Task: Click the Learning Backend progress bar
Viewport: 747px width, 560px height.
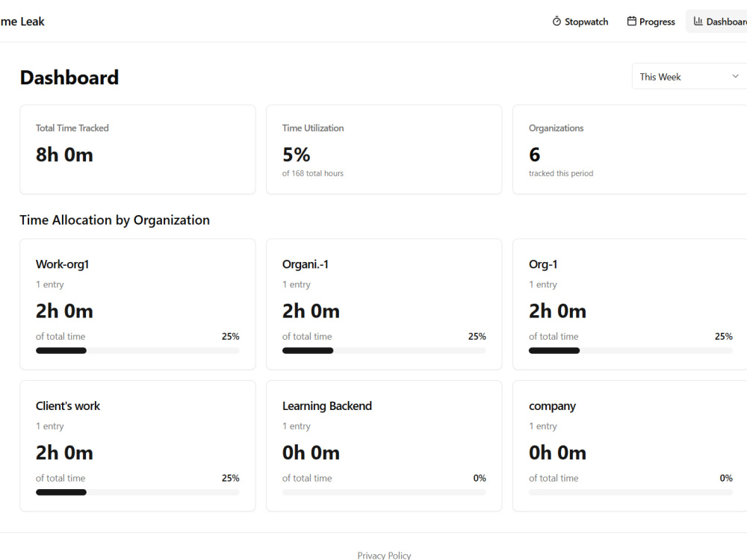Action: point(384,492)
